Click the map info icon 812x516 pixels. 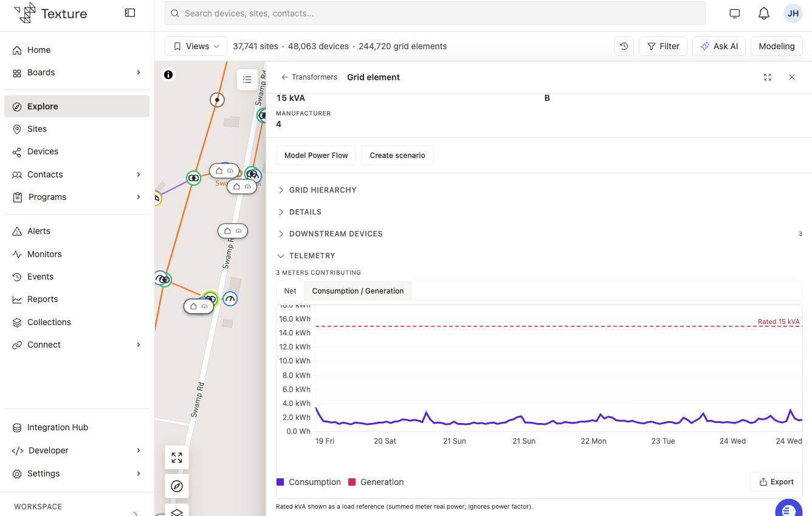[x=168, y=75]
